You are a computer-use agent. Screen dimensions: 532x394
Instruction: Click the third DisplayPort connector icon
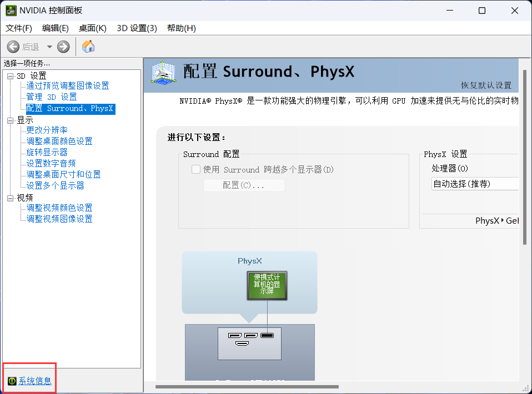click(267, 336)
